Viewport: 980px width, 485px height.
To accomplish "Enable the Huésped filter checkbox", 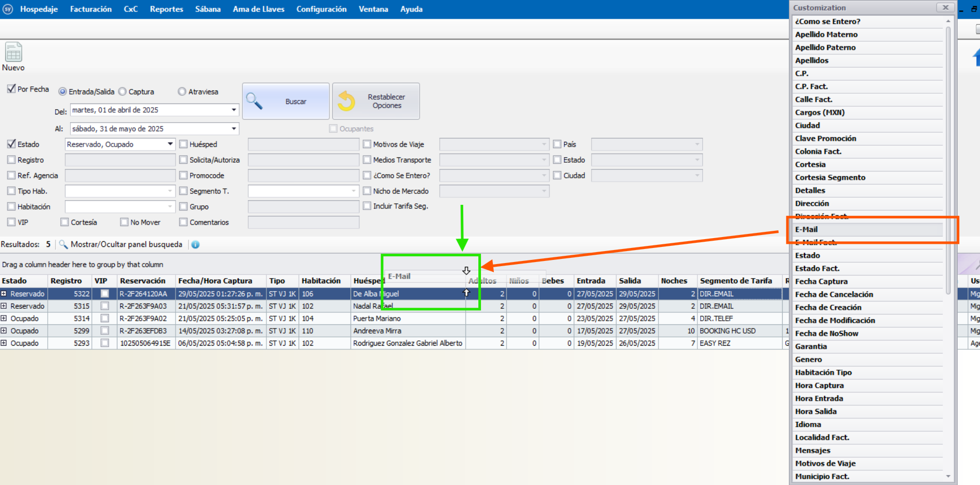I will (183, 145).
